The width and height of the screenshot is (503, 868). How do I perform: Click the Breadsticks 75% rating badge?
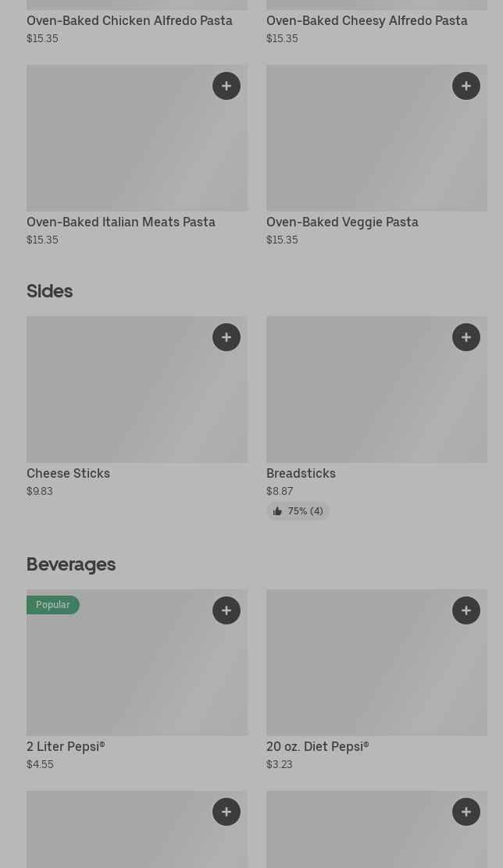pos(298,511)
